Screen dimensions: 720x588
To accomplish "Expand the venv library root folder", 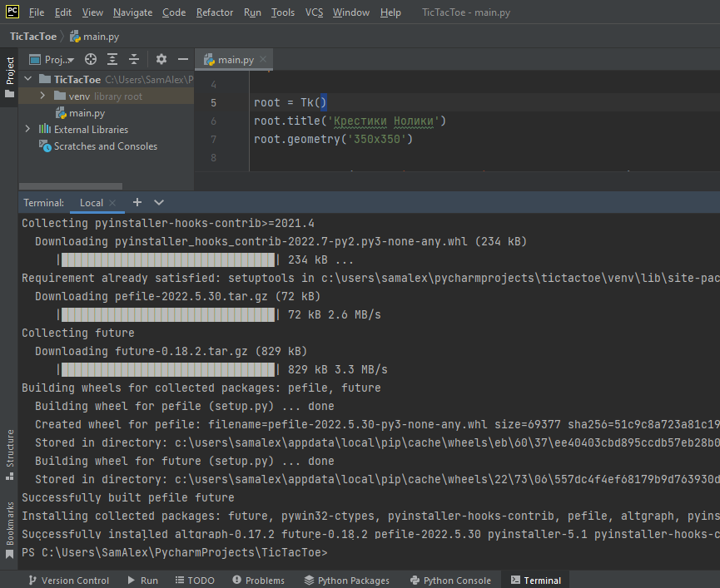I will point(42,96).
